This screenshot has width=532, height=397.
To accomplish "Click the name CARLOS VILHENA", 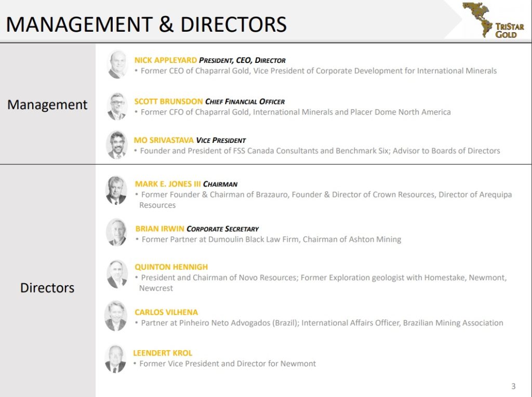I will (x=166, y=312).
